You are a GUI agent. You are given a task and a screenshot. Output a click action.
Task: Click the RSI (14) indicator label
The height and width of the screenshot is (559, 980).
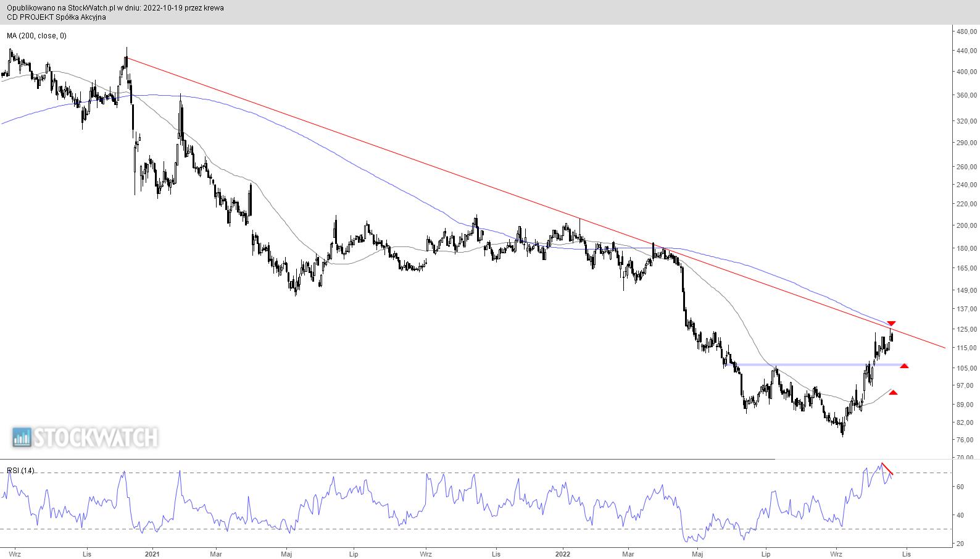(x=20, y=471)
